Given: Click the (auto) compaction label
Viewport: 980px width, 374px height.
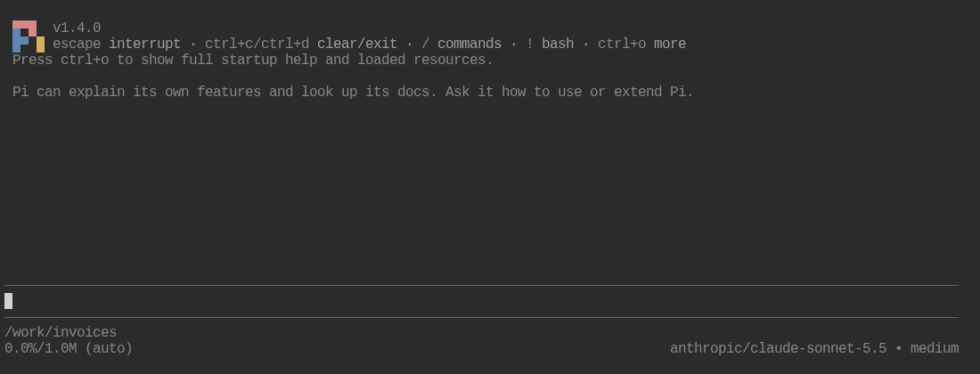Looking at the screenshot, I should point(109,348).
